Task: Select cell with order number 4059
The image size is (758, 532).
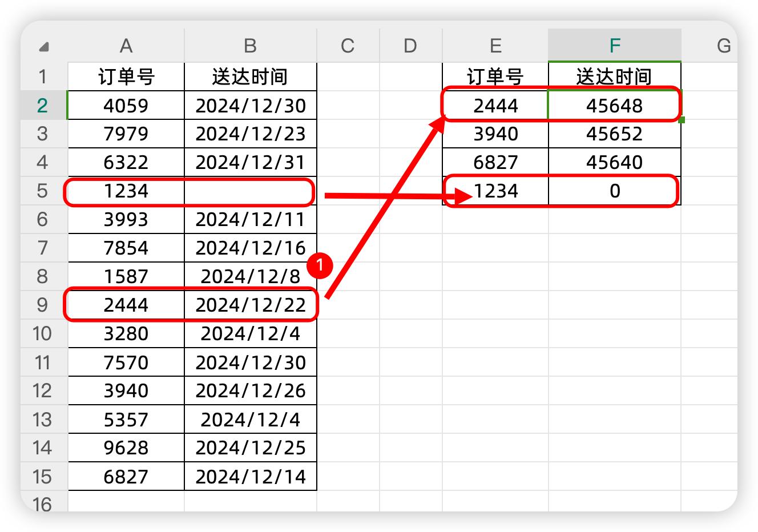Action: pos(126,105)
